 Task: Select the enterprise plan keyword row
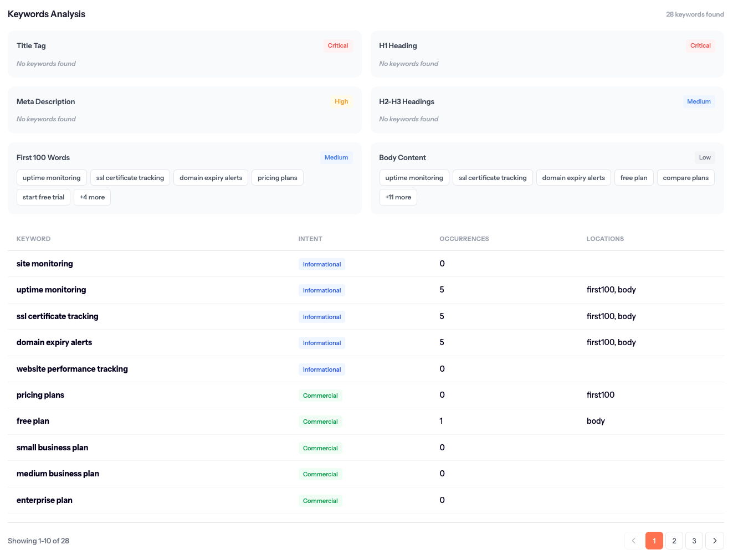44,500
